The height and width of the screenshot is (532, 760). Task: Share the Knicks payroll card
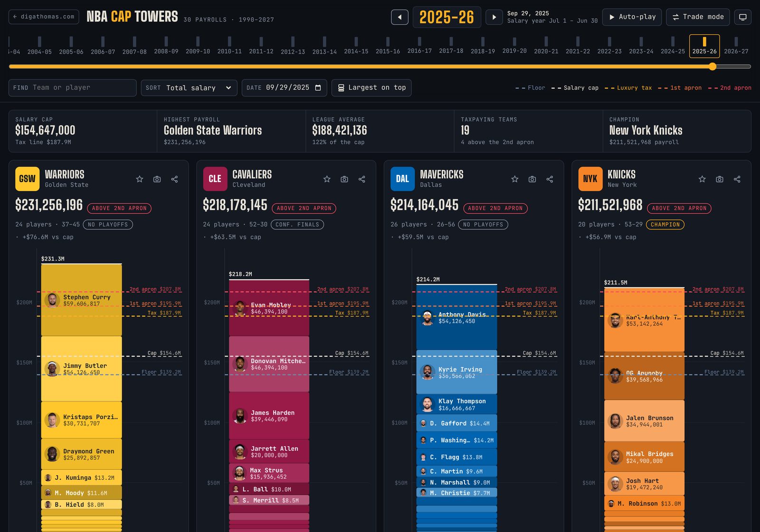(737, 179)
